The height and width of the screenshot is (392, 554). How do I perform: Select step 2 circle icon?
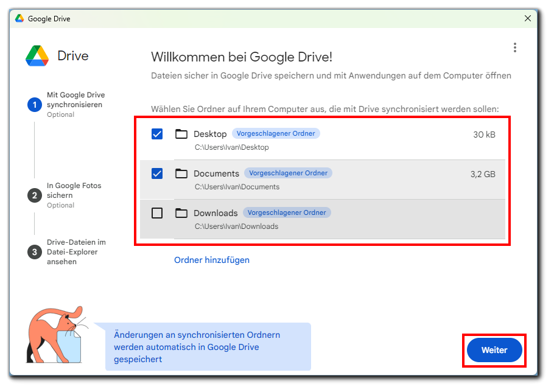pyautogui.click(x=35, y=195)
